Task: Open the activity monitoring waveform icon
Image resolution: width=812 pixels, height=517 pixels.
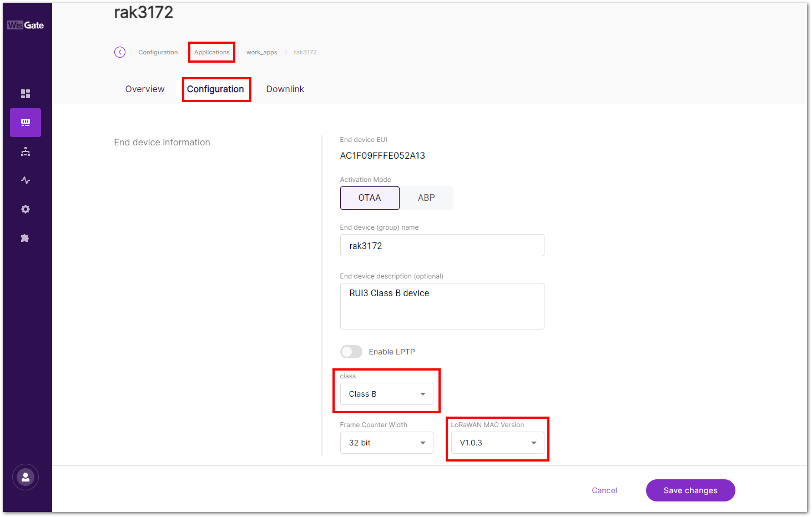Action: (25, 180)
